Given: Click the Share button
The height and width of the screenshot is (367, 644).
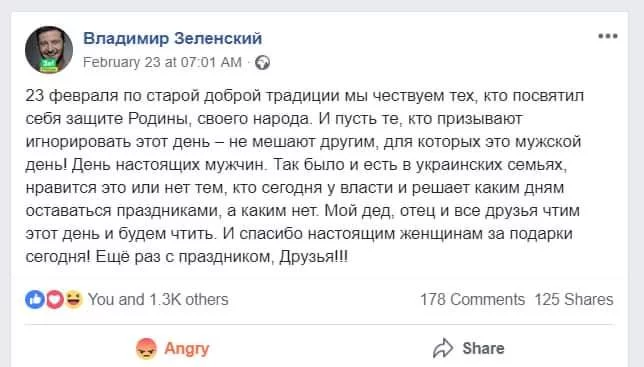Looking at the screenshot, I should [469, 349].
